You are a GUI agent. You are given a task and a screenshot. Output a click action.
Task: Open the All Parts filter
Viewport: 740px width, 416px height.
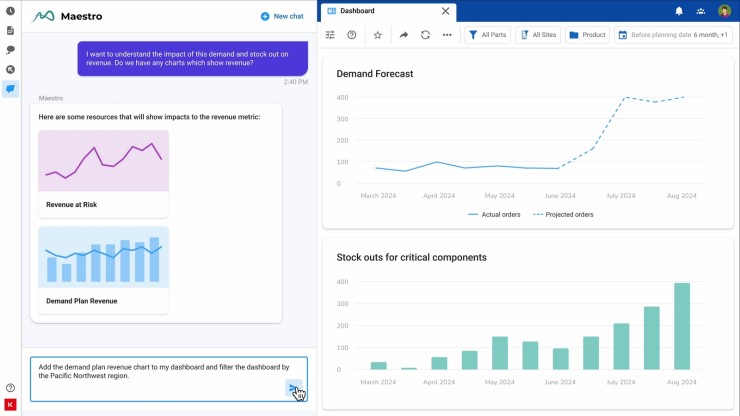point(487,35)
